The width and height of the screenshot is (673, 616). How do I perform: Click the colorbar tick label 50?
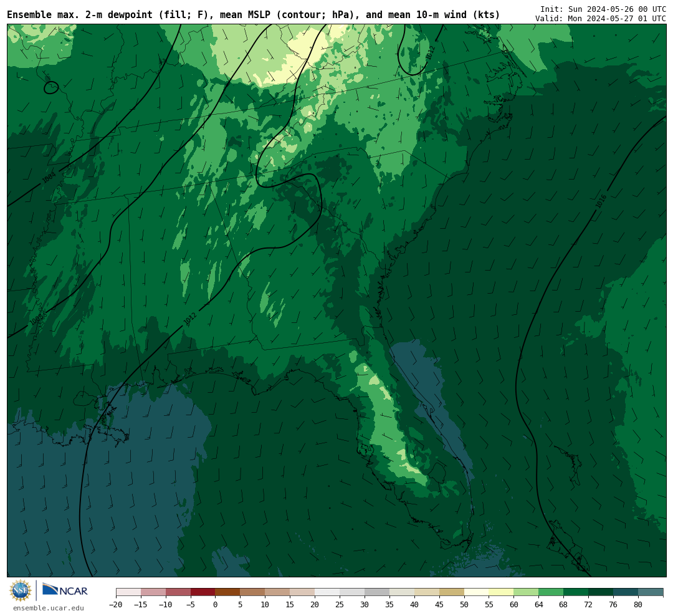click(x=464, y=604)
